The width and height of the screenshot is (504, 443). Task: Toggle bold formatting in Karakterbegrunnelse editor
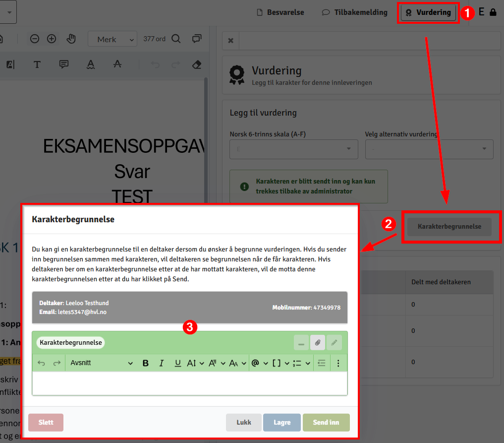[146, 363]
